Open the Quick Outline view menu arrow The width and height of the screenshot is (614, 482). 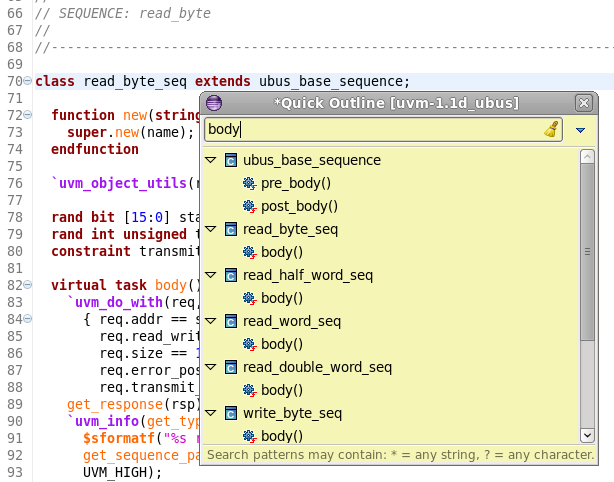pos(581,130)
